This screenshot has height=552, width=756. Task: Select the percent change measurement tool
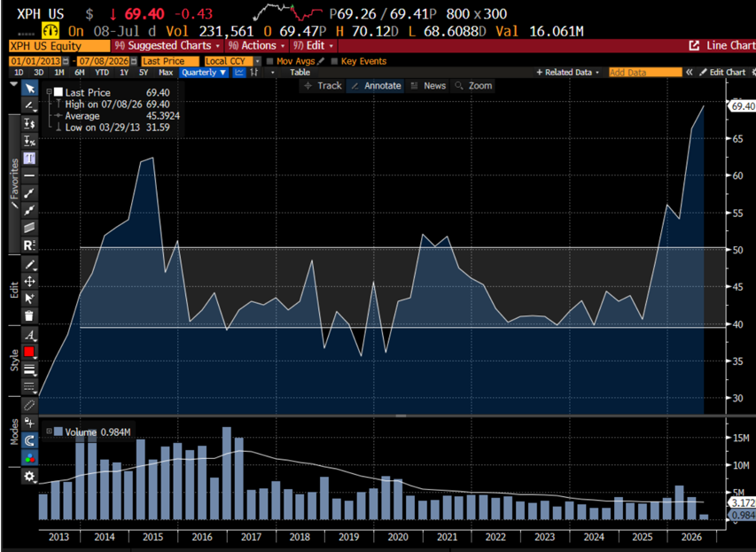click(x=29, y=141)
